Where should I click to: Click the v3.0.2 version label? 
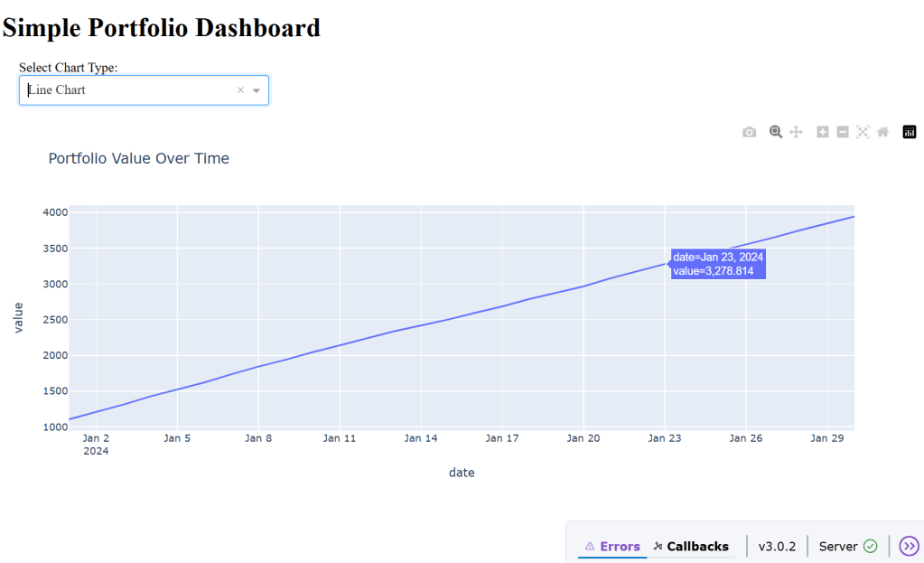point(777,546)
